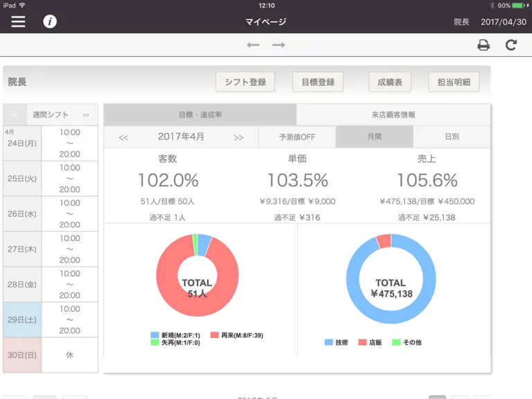Tap 2017年4月 month label
The image size is (532, 399).
pyautogui.click(x=181, y=136)
